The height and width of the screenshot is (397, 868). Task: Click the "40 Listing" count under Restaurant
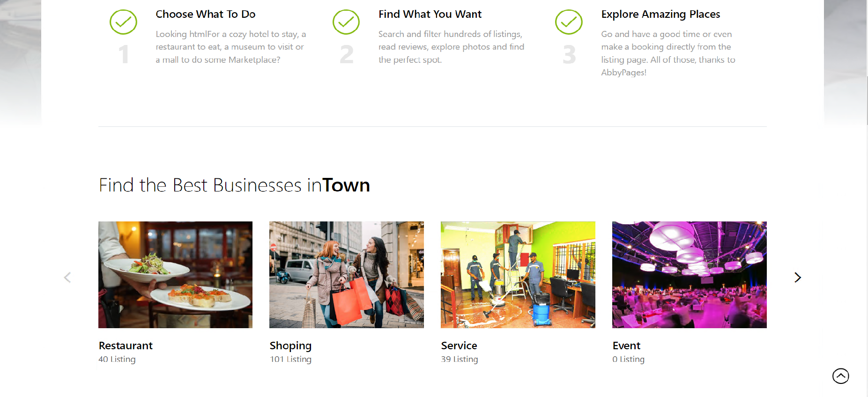(x=117, y=359)
